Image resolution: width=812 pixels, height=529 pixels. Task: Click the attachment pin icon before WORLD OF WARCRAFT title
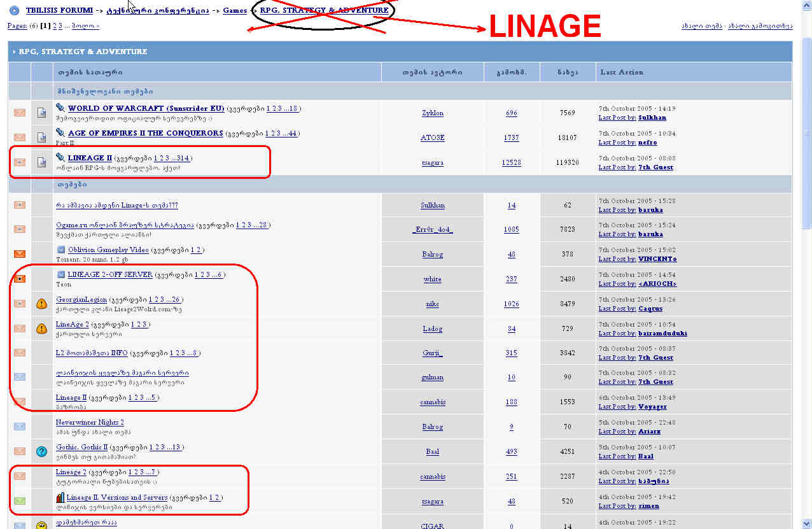click(60, 108)
